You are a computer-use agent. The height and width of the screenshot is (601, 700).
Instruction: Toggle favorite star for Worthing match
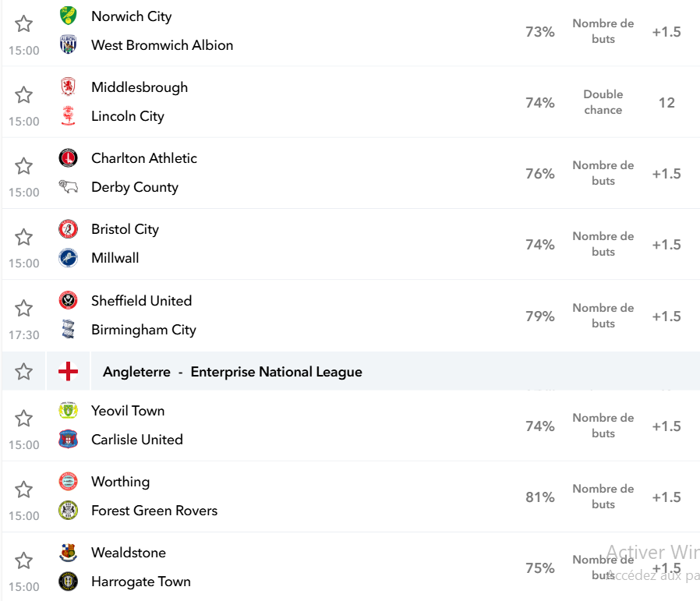pyautogui.click(x=23, y=490)
